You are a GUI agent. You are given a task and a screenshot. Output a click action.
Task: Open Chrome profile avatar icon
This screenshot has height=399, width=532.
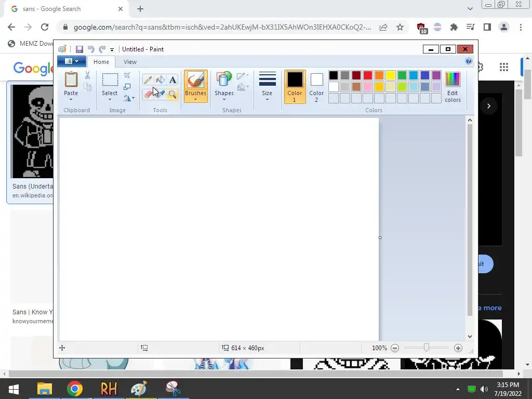[x=504, y=27]
